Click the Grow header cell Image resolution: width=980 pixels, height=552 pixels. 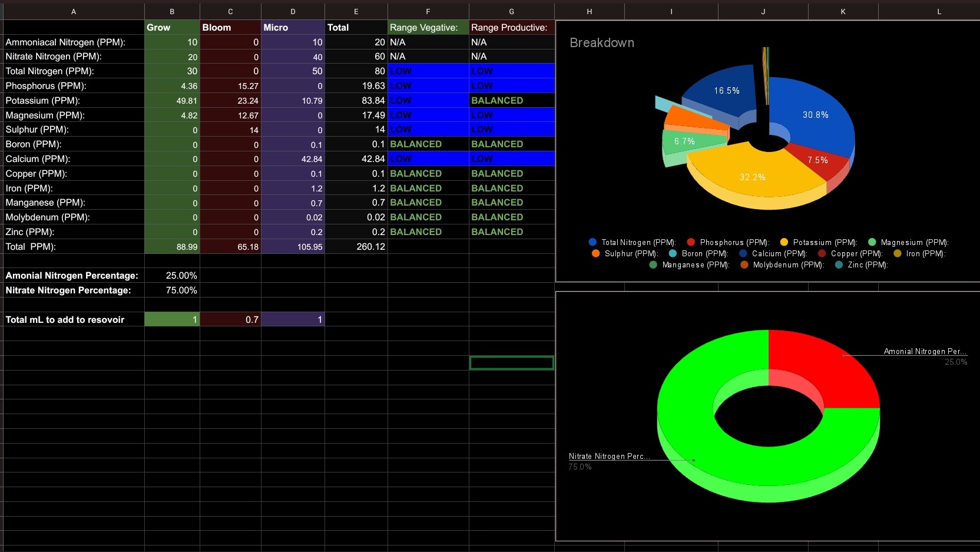click(x=172, y=28)
